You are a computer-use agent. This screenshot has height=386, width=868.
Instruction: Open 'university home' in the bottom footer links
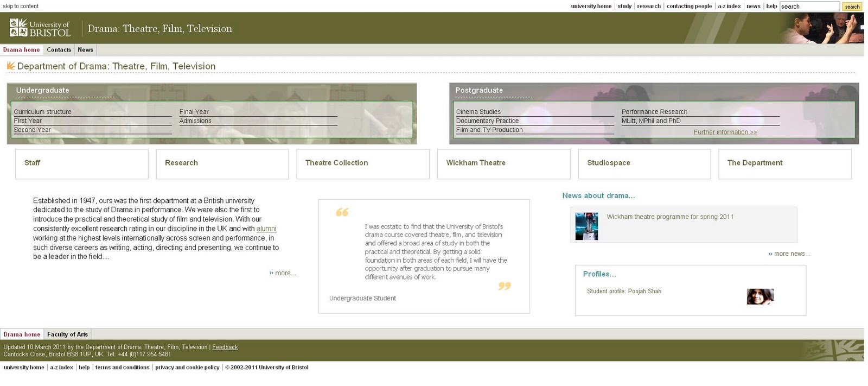[24, 368]
